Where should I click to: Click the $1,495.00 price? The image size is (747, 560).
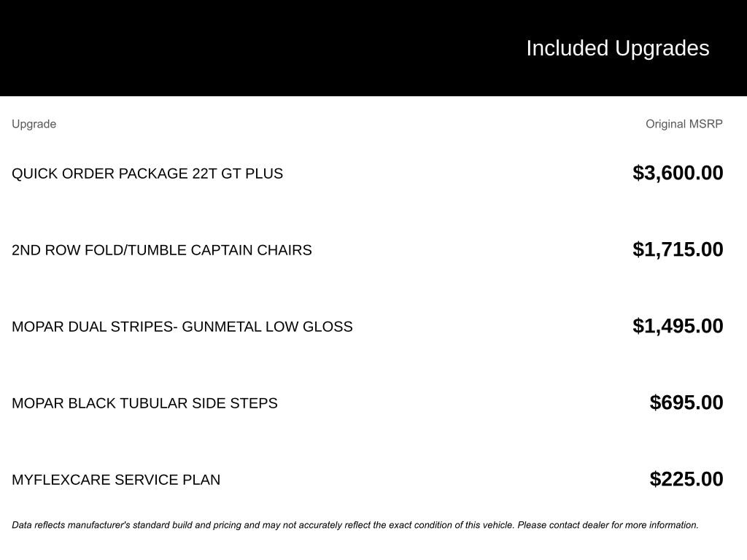678,326
